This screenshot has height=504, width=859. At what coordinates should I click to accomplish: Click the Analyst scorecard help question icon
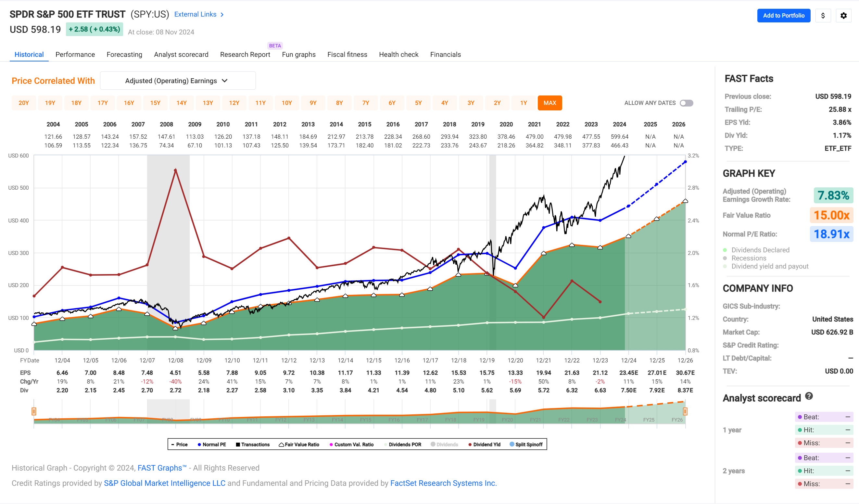click(809, 396)
